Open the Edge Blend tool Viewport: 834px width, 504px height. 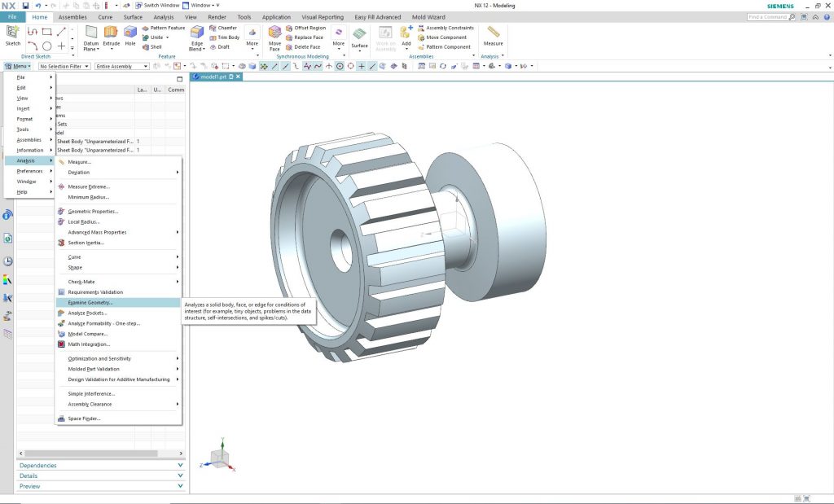[197, 34]
